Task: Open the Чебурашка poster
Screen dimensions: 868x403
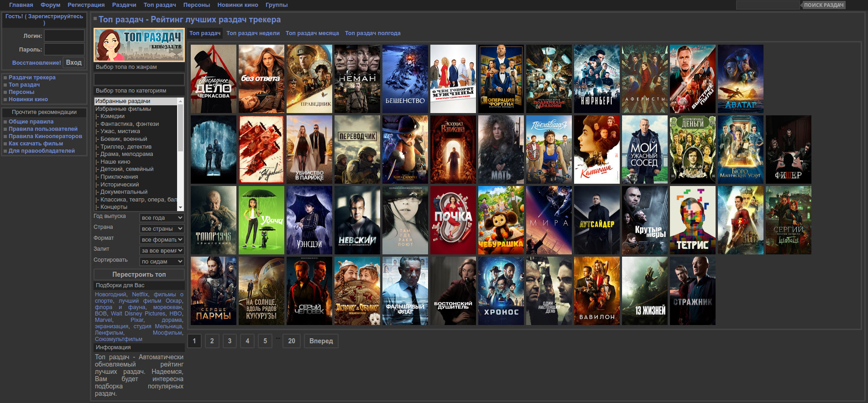Action: [x=501, y=220]
